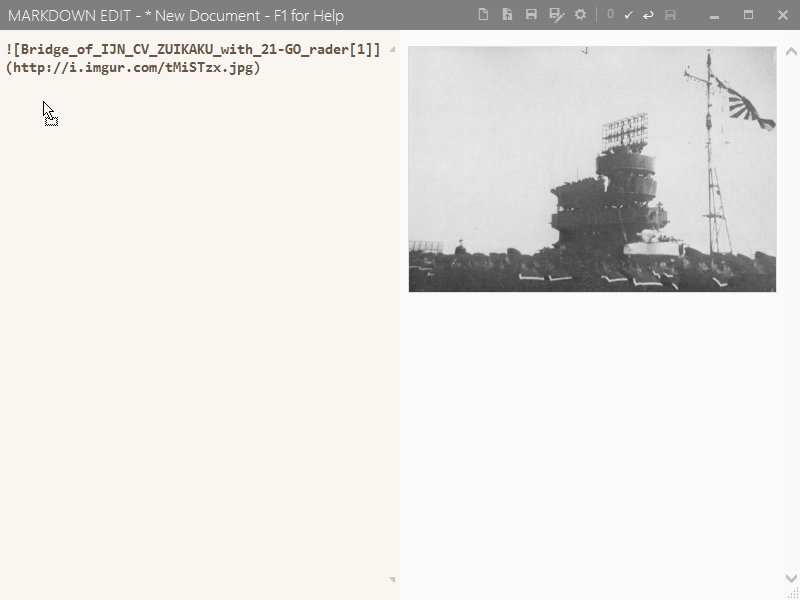The width and height of the screenshot is (800, 600).
Task: Create a new document using the blank page icon
Action: point(485,15)
